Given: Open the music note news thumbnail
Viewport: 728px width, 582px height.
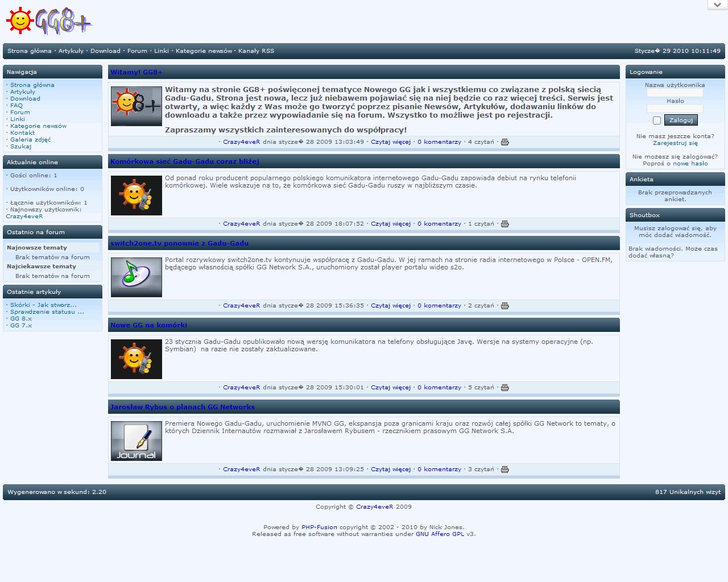Looking at the screenshot, I should pyautogui.click(x=136, y=277).
